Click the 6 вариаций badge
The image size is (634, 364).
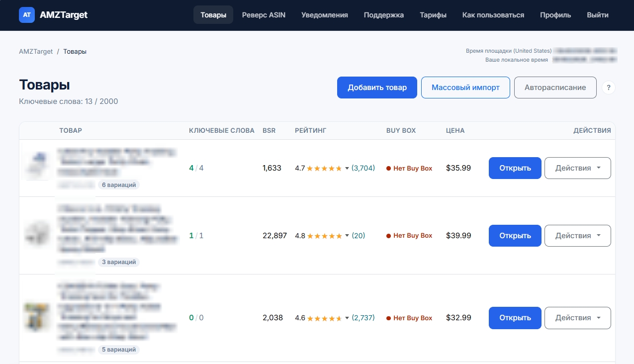[119, 185]
